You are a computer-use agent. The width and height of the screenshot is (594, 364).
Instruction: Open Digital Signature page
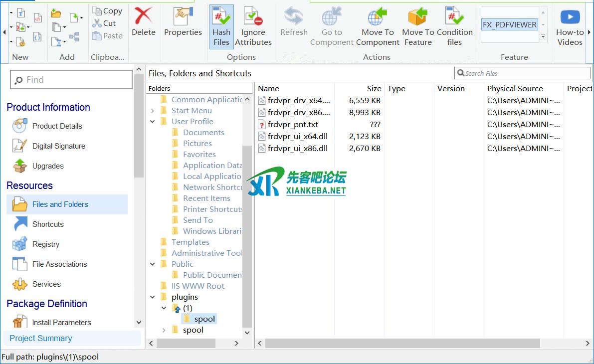click(x=58, y=146)
